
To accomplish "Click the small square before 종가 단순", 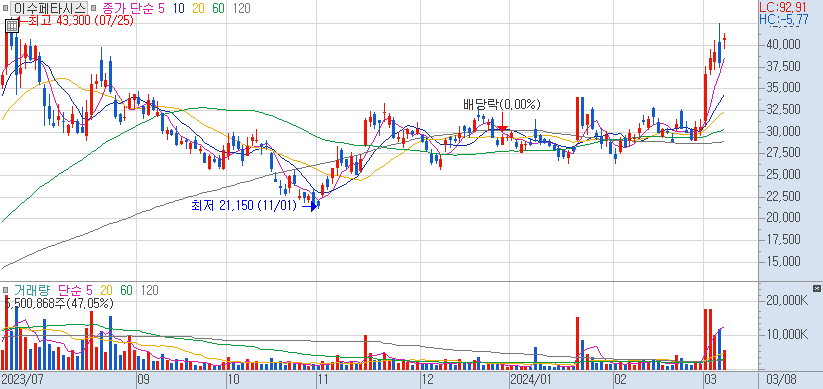I will (x=93, y=8).
